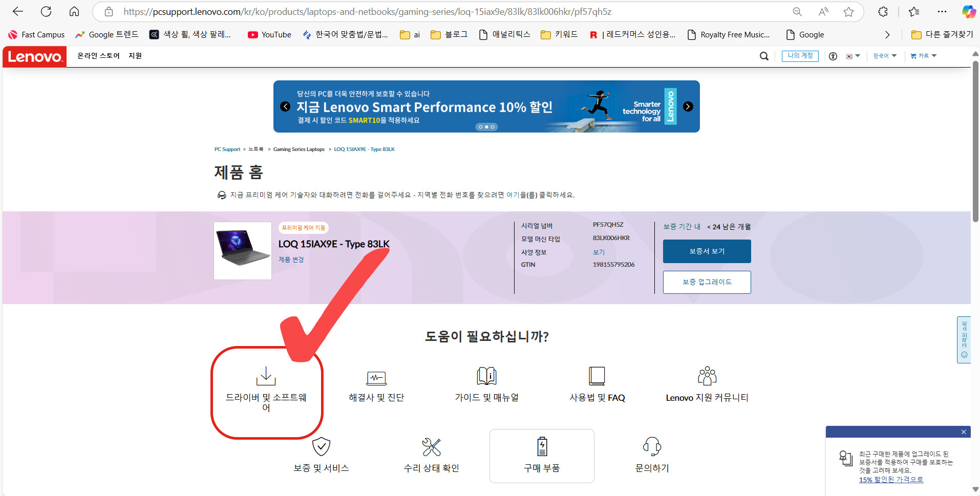Expand the 카트 cart dropdown
The height and width of the screenshot is (496, 980).
point(923,56)
